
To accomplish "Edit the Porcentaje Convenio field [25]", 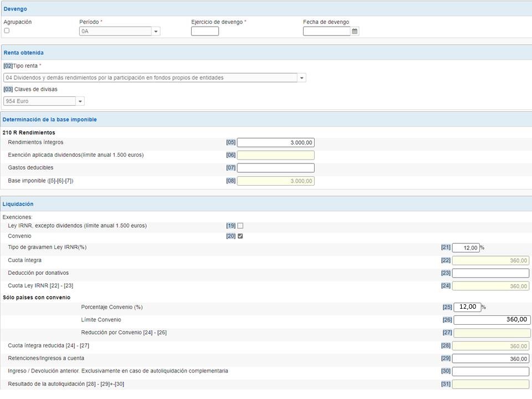I will (467, 306).
